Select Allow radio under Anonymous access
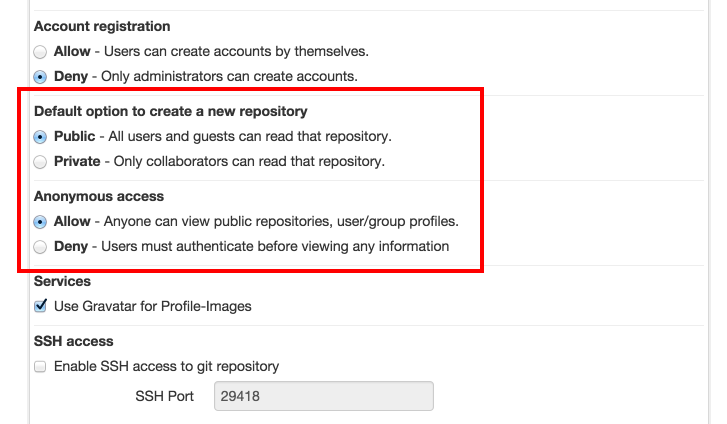Screen dimensions: 727x424 tap(40, 221)
